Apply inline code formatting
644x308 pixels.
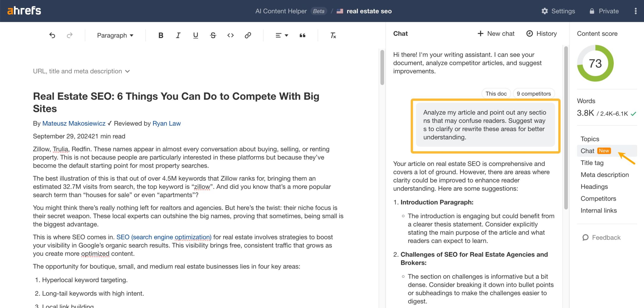pos(230,35)
